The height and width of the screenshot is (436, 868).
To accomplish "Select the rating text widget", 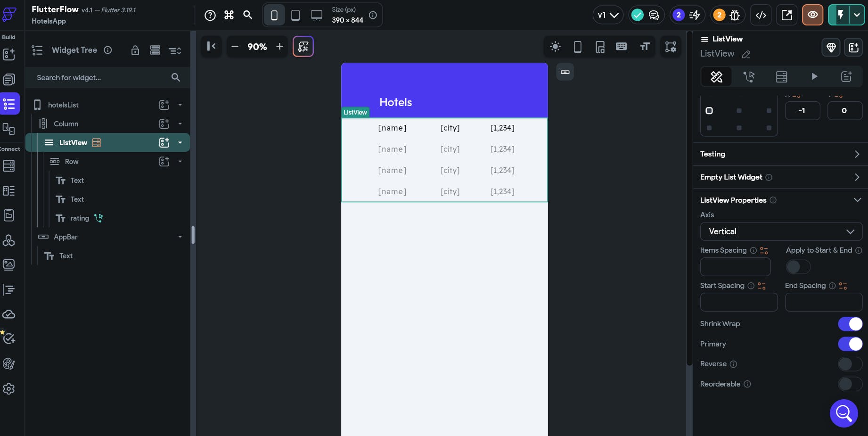I will [x=80, y=218].
